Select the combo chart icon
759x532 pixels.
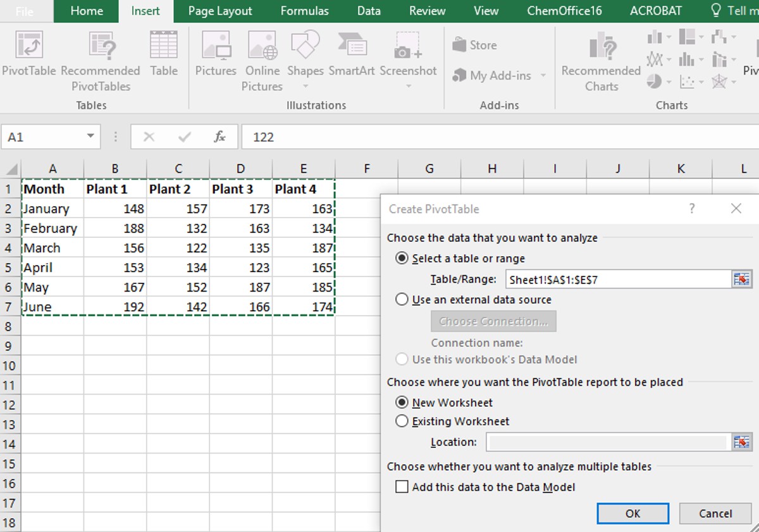pyautogui.click(x=719, y=59)
